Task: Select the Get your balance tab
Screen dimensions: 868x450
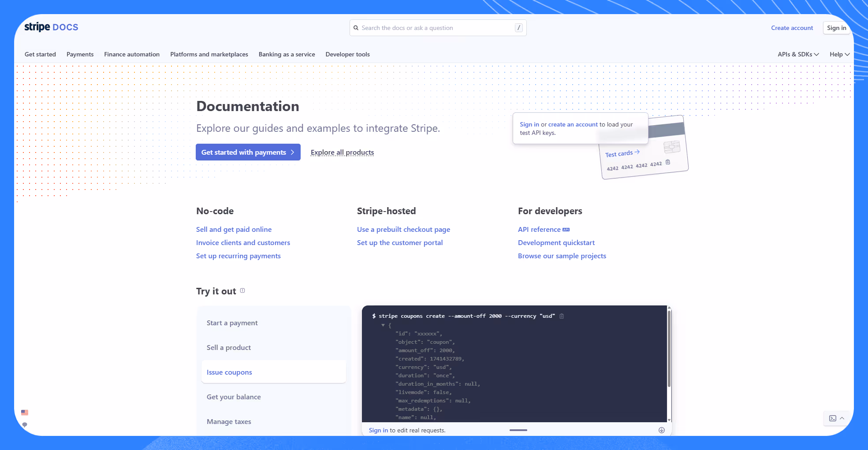Action: [x=274, y=397]
